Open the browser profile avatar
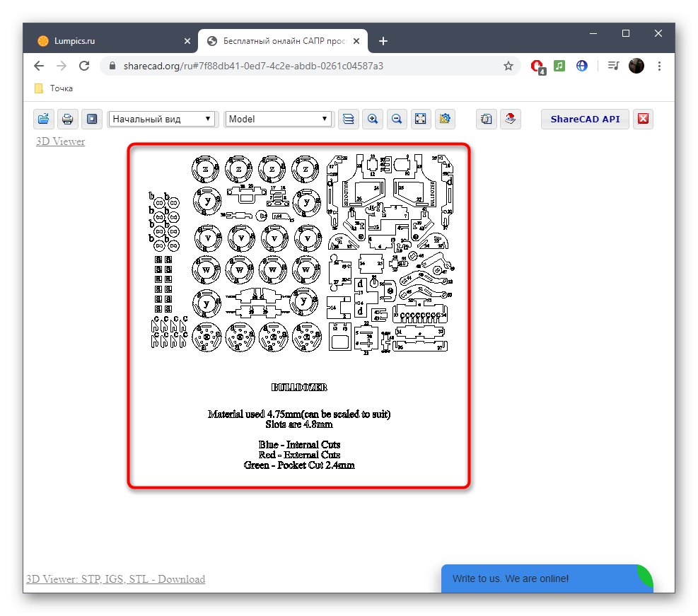The height and width of the screenshot is (616, 698). point(636,66)
